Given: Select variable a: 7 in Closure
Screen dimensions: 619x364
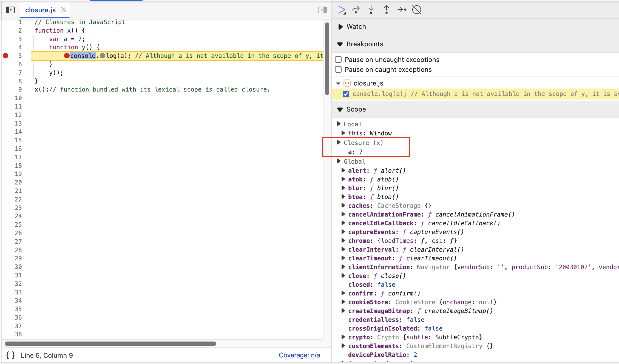Looking at the screenshot, I should [x=355, y=152].
